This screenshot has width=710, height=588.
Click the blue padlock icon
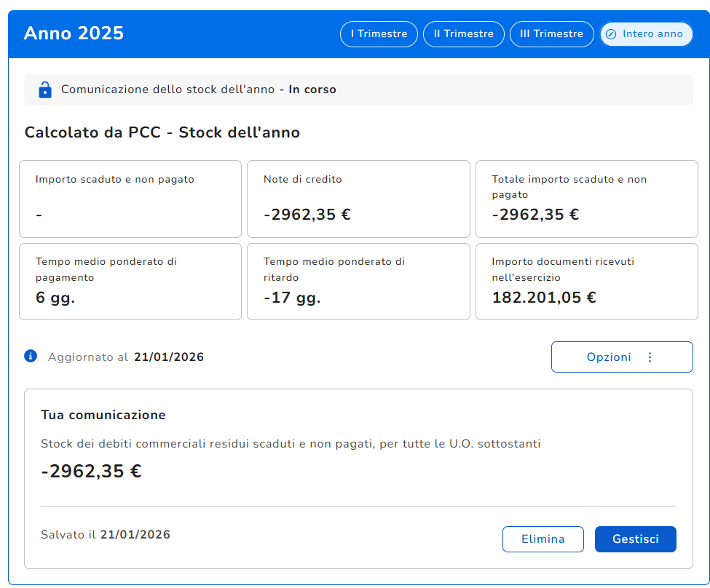[x=44, y=90]
